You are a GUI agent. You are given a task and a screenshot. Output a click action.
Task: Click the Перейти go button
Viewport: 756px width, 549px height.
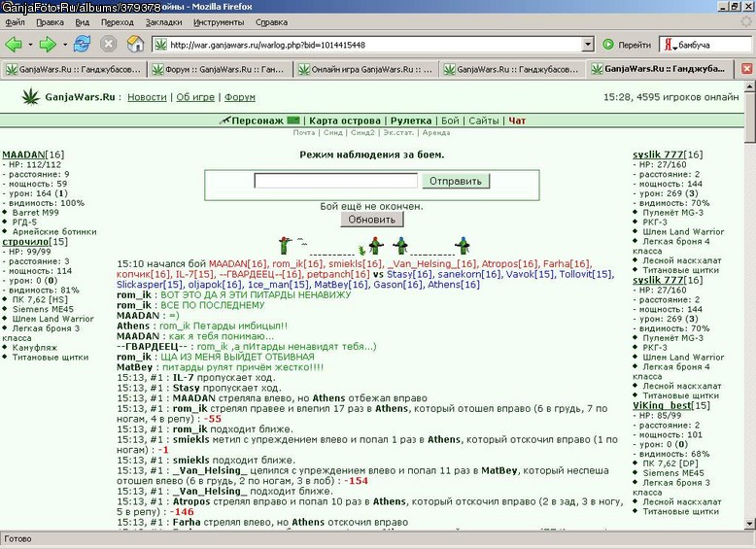pyautogui.click(x=627, y=45)
